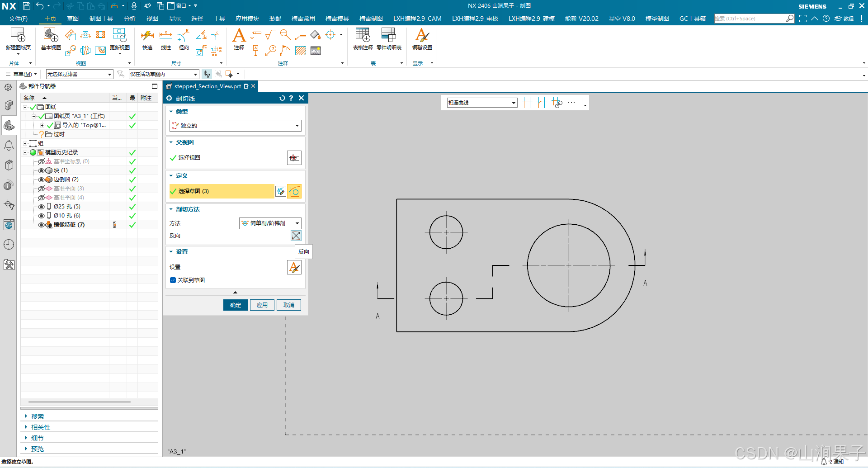This screenshot has height=468, width=868.
Task: Click the centerline mark target icon
Action: tap(330, 35)
